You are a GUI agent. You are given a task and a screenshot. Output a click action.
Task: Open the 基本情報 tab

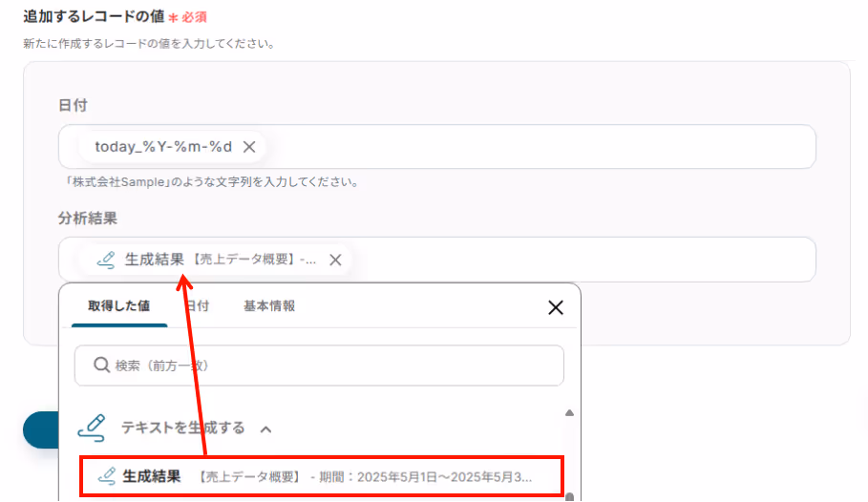coord(269,306)
